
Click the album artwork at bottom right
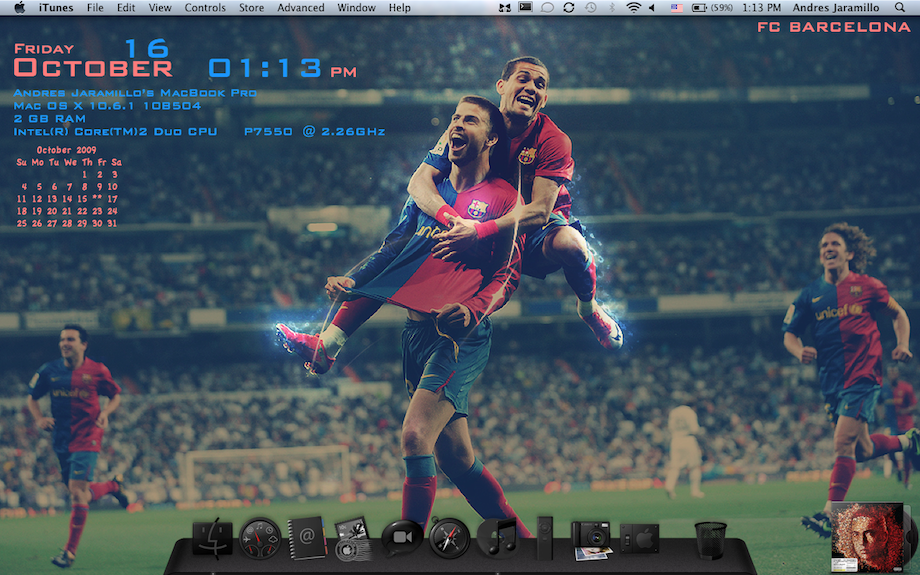(x=867, y=537)
